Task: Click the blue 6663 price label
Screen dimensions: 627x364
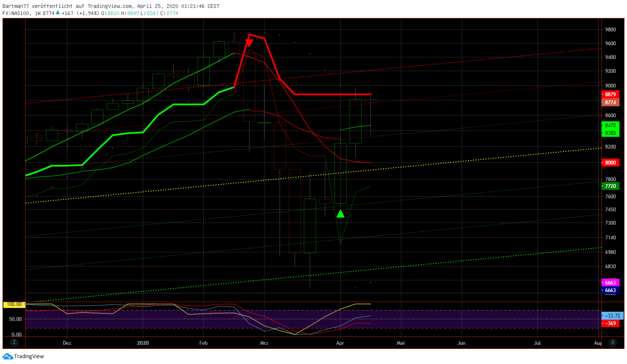Action: [x=610, y=290]
